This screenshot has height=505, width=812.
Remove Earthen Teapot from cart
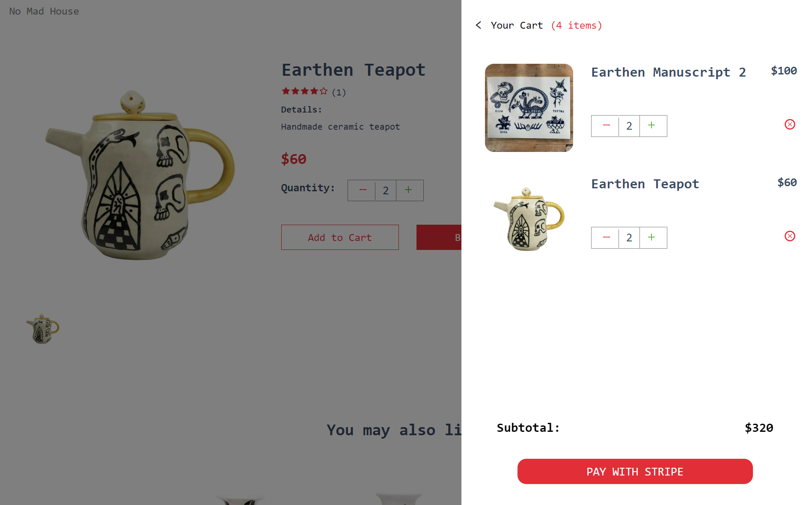[x=790, y=236]
